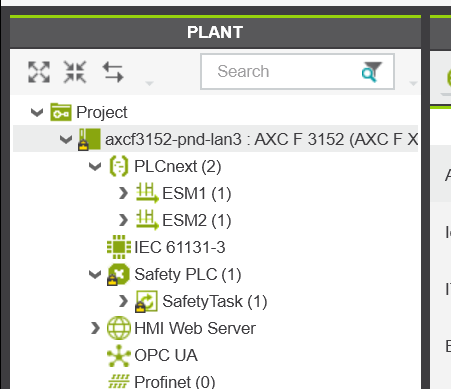This screenshot has height=389, width=451.
Task: Click the HMI Web Server globe icon
Action: pyautogui.click(x=119, y=328)
